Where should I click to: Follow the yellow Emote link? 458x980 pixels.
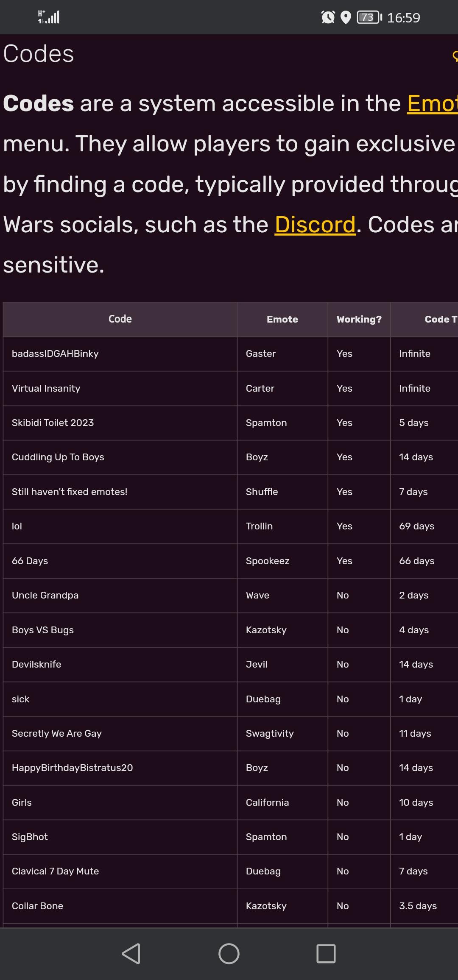pos(432,103)
